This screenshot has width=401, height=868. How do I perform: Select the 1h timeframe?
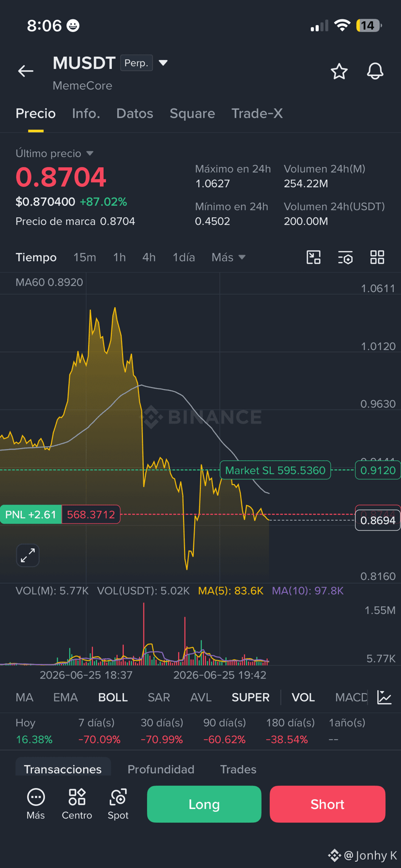tap(120, 257)
